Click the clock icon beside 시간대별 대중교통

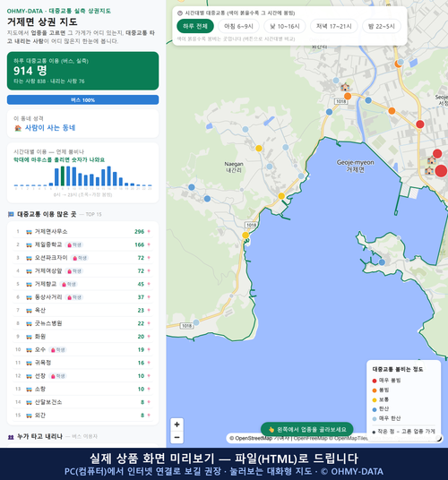180,13
